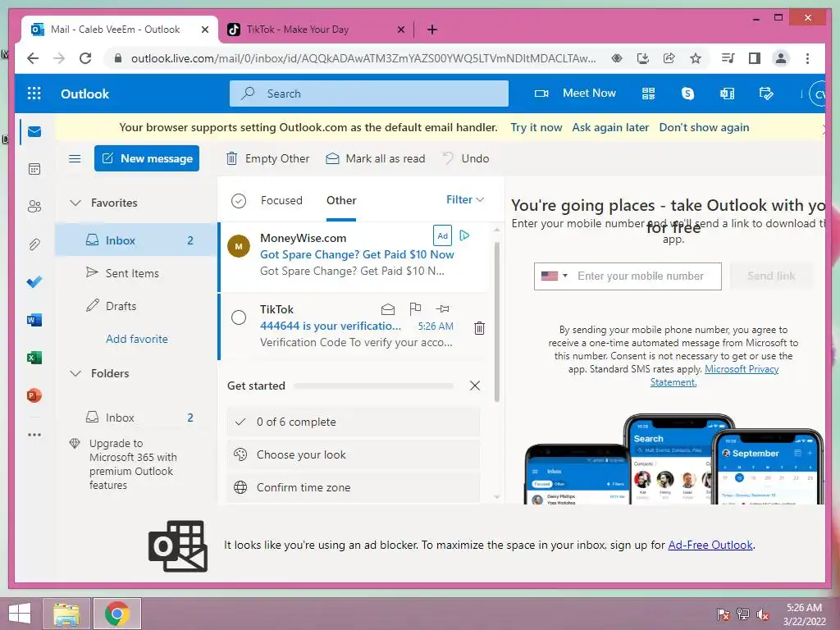Show more apps ellipsis in left rail
This screenshot has width=840, height=630.
pos(34,435)
